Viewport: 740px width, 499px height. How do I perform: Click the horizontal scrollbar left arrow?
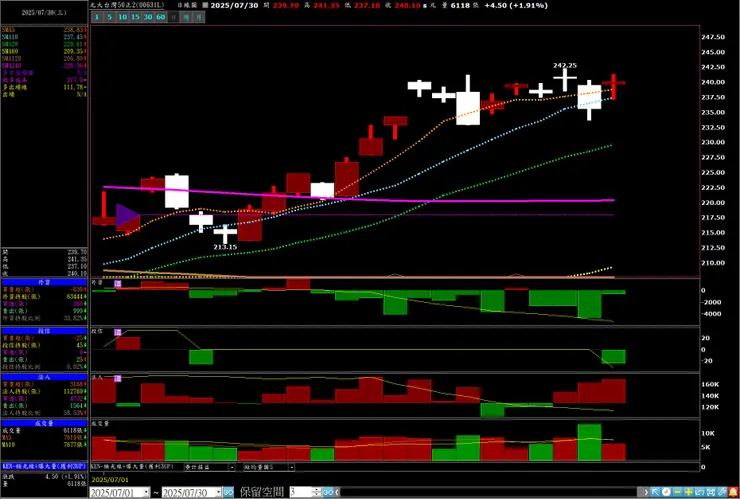(338, 492)
